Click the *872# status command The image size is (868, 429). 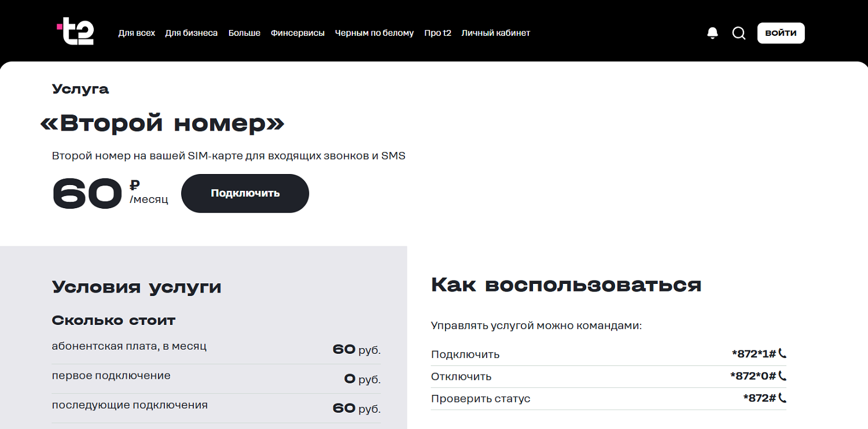pos(759,398)
